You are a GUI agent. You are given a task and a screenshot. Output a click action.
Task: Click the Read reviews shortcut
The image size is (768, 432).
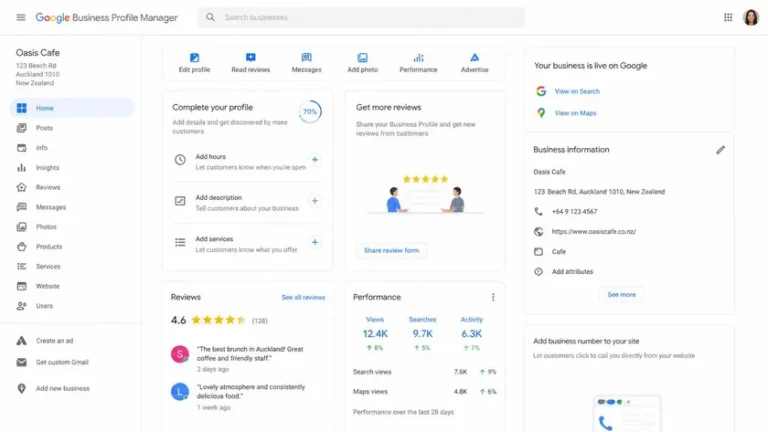pos(251,63)
